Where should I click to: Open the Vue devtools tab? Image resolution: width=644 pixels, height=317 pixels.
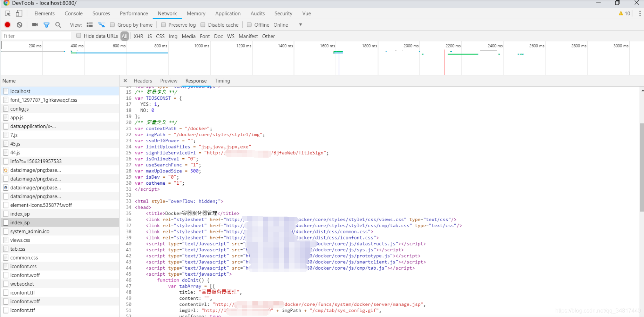click(306, 13)
